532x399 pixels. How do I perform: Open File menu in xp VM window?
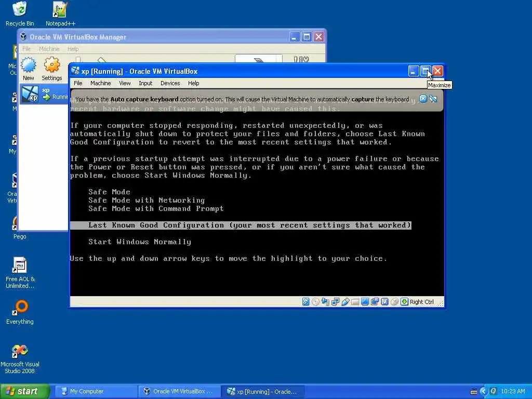pyautogui.click(x=78, y=83)
